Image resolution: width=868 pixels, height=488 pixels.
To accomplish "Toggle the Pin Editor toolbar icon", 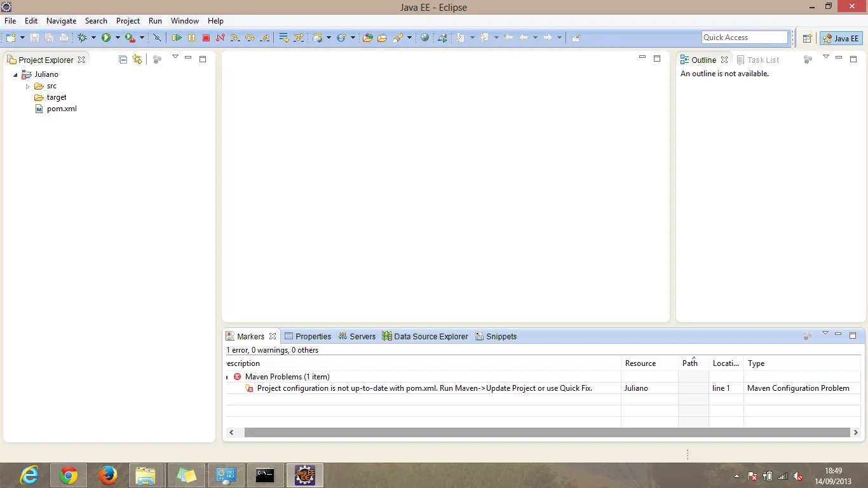I will coord(576,38).
